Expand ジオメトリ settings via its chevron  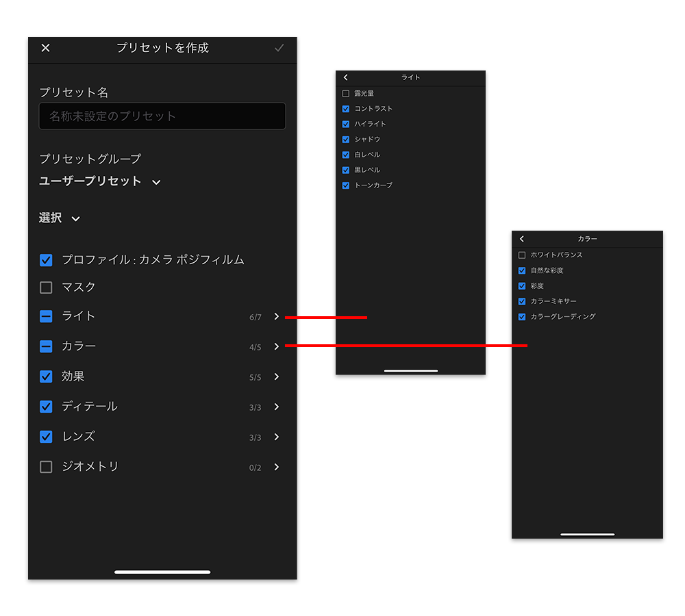click(x=277, y=467)
